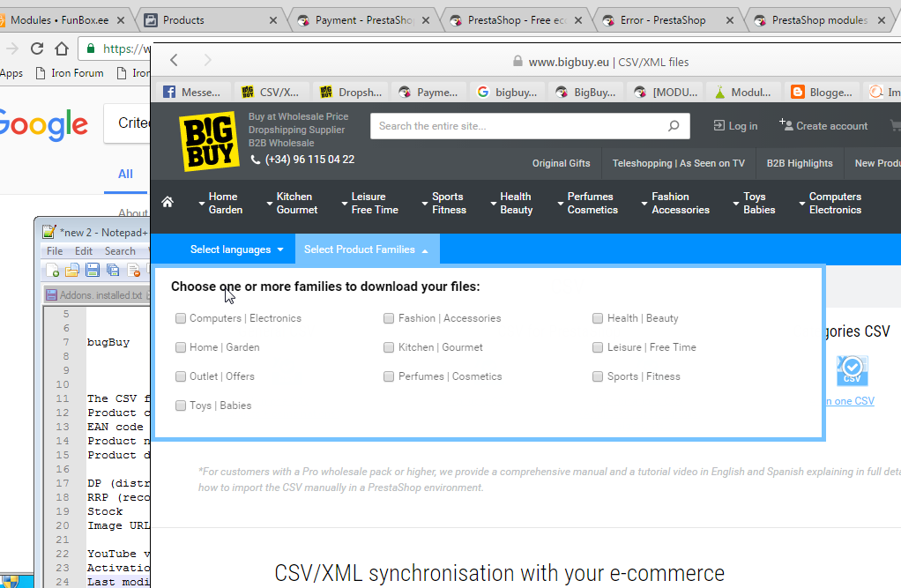Click the save icon in Notepad++ toolbar
The height and width of the screenshot is (588, 901).
(x=93, y=270)
